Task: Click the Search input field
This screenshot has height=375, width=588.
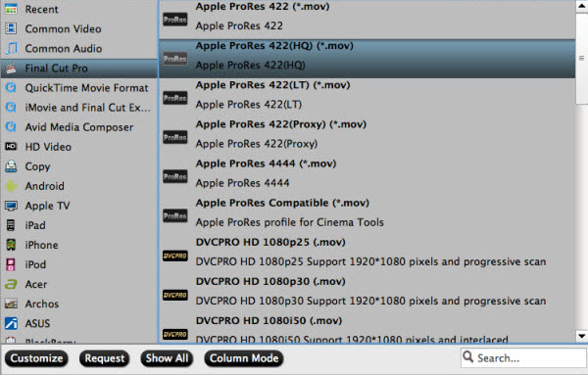Action: [x=523, y=357]
